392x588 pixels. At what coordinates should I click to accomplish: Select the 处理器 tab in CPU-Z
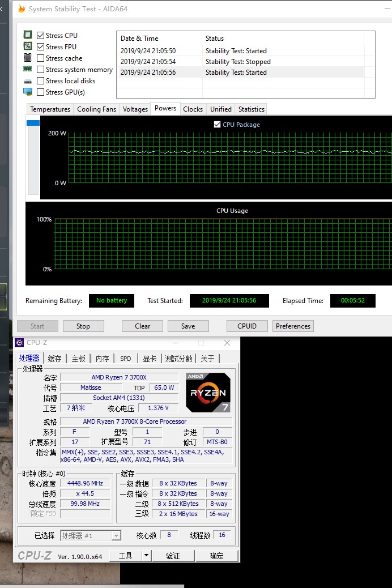click(x=29, y=358)
